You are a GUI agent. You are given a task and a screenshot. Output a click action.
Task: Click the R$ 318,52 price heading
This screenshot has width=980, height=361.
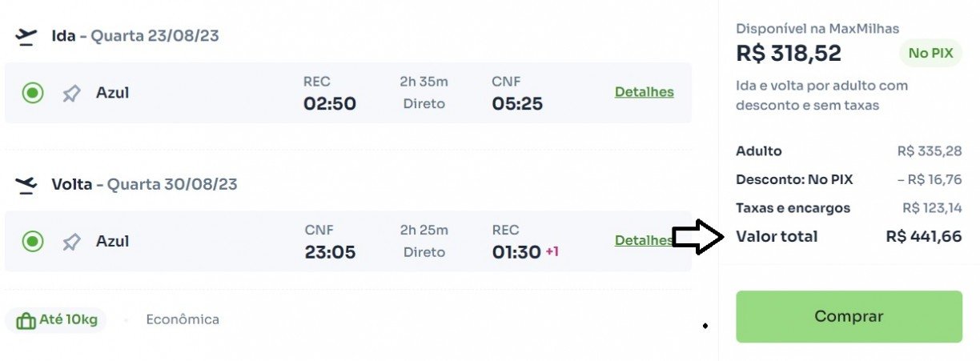[x=789, y=54]
